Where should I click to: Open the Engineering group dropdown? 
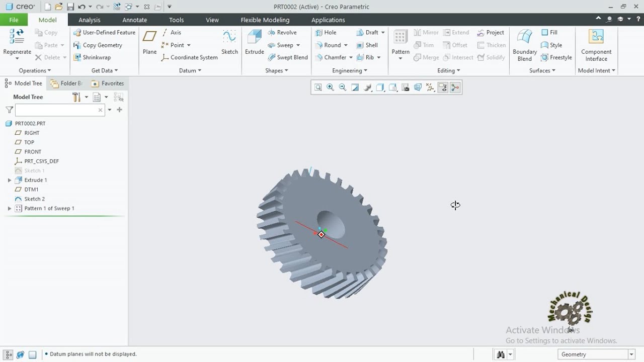pyautogui.click(x=350, y=70)
